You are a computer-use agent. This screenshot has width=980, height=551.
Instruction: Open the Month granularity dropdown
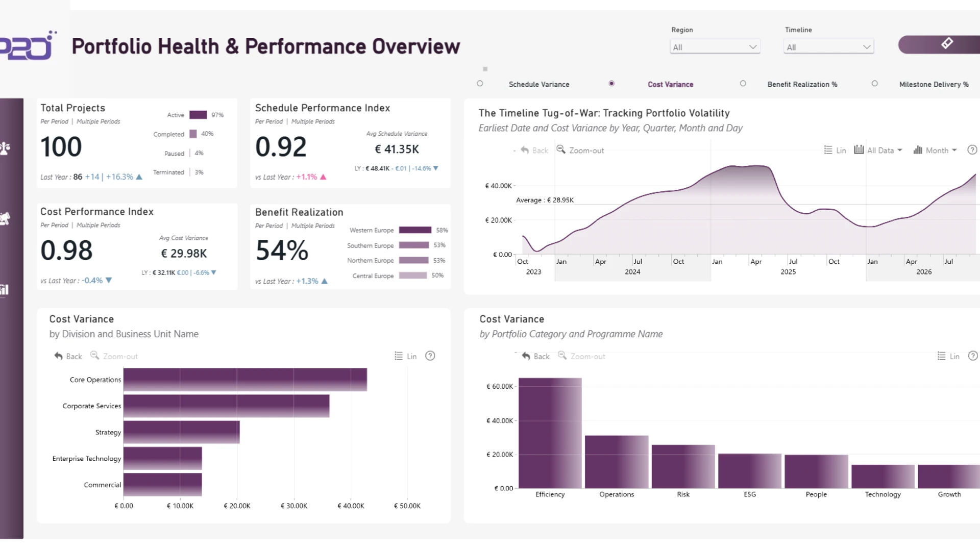[x=935, y=150]
